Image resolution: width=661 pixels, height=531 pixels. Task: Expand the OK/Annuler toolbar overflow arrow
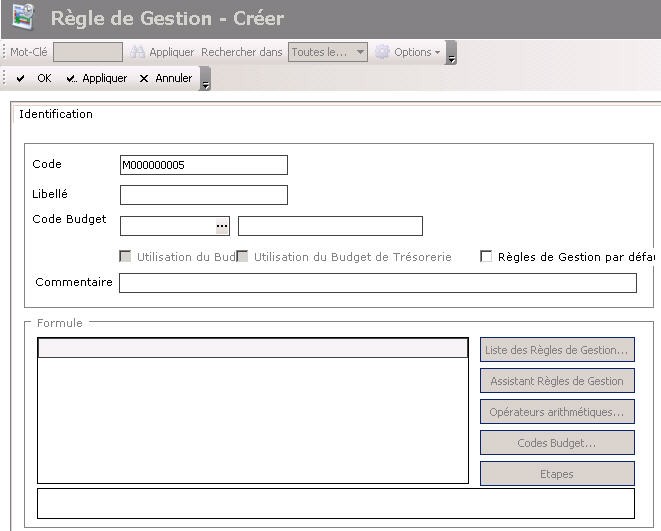206,80
